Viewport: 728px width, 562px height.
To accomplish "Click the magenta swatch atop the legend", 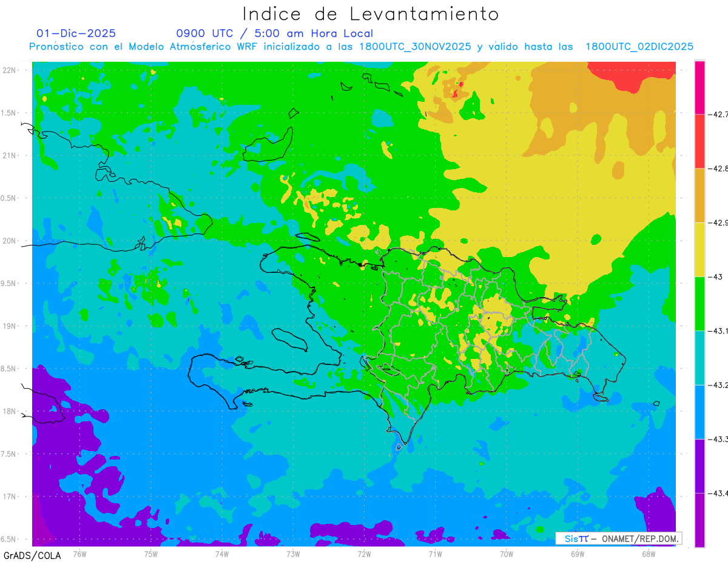I will pos(699,87).
